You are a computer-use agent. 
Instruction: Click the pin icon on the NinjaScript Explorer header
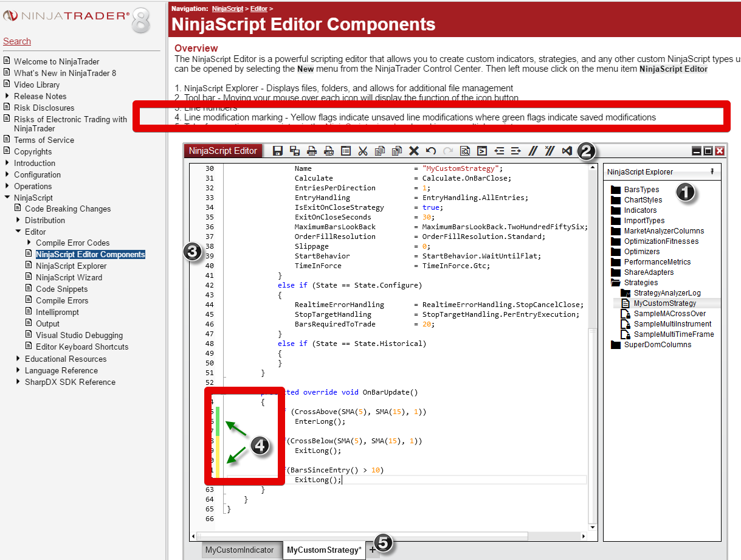click(712, 172)
